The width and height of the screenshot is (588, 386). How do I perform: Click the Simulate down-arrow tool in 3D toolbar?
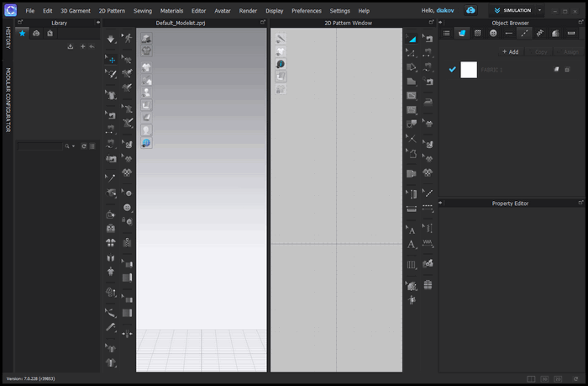(111, 39)
